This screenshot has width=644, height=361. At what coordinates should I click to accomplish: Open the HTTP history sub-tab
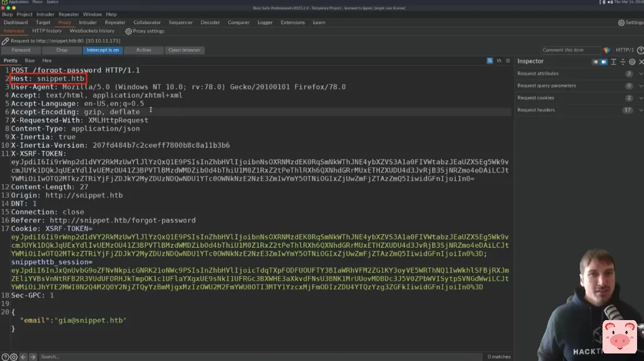[47, 31]
